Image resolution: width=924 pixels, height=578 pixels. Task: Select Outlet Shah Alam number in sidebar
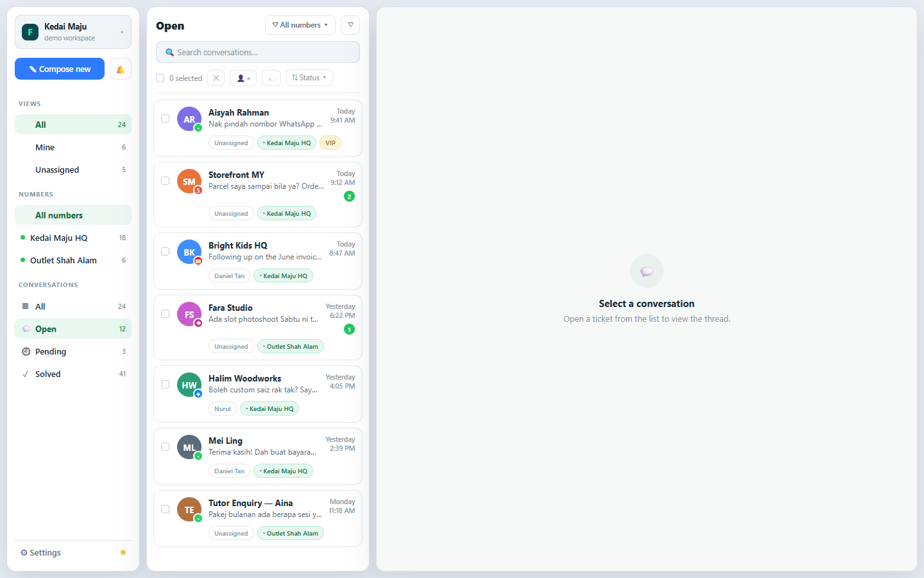pos(73,260)
